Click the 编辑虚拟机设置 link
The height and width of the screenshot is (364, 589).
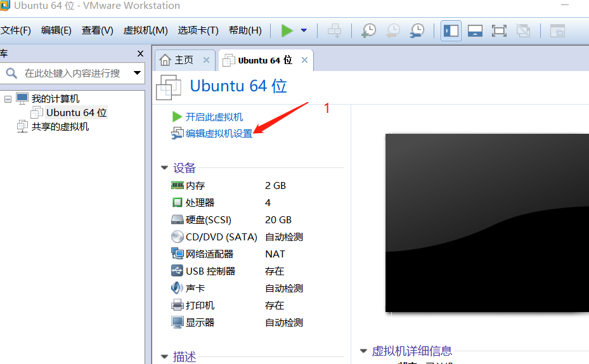(x=219, y=133)
